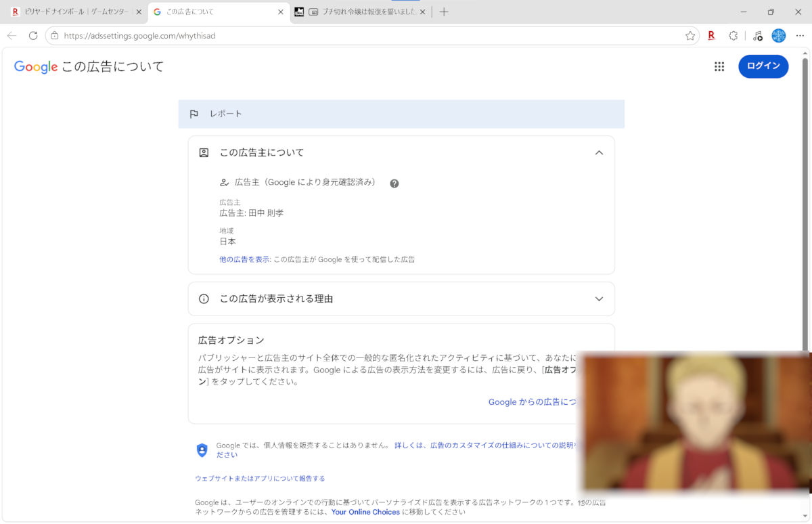This screenshot has height=524, width=812.
Task: Click the ログイン button
Action: 763,66
